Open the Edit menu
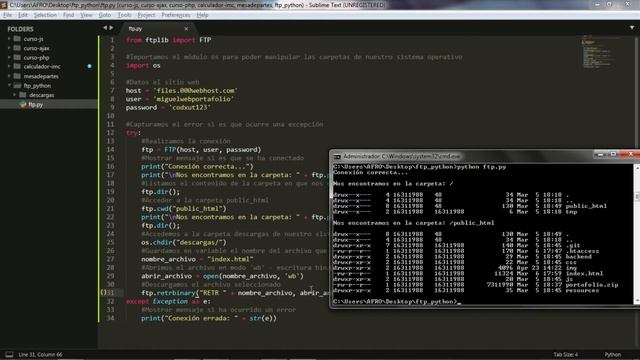This screenshot has height=360, width=640. click(x=23, y=15)
